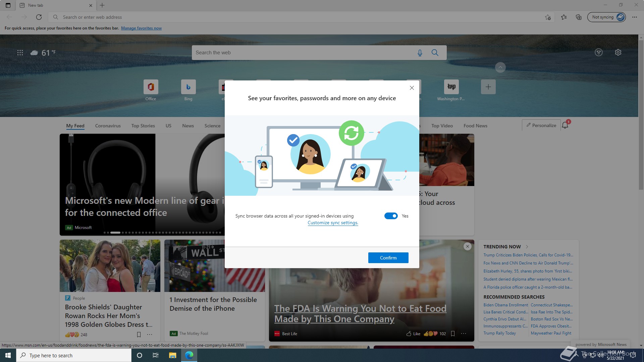Switch to the My Feed tab
The image size is (644, 362).
(75, 126)
